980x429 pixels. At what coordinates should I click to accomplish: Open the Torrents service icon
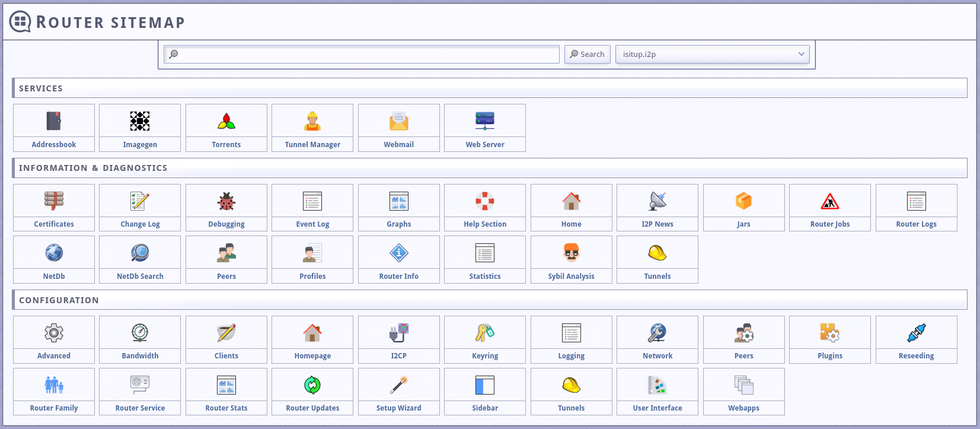click(226, 121)
